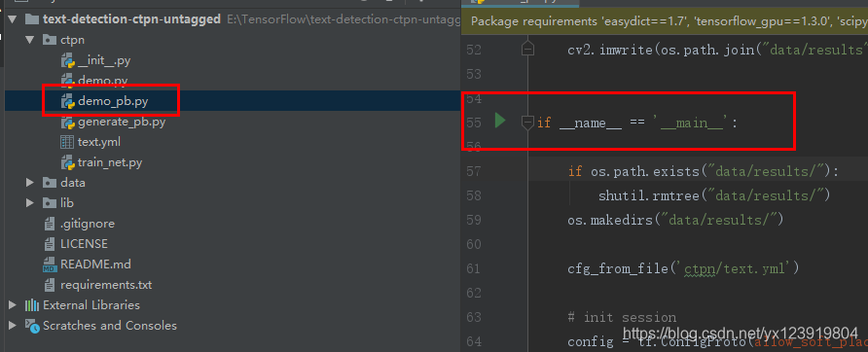The image size is (868, 352).
Task: Click line number 57 in gutter
Action: pyautogui.click(x=474, y=171)
